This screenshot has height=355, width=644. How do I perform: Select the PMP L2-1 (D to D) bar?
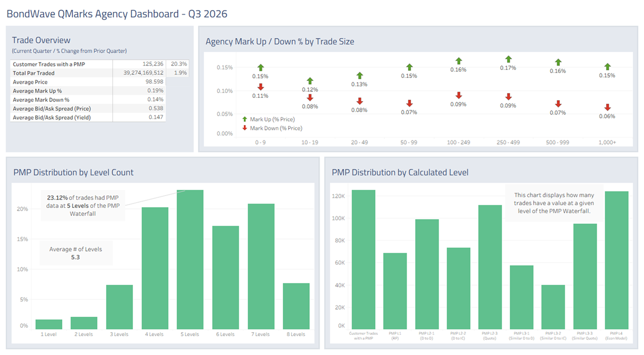point(427,274)
